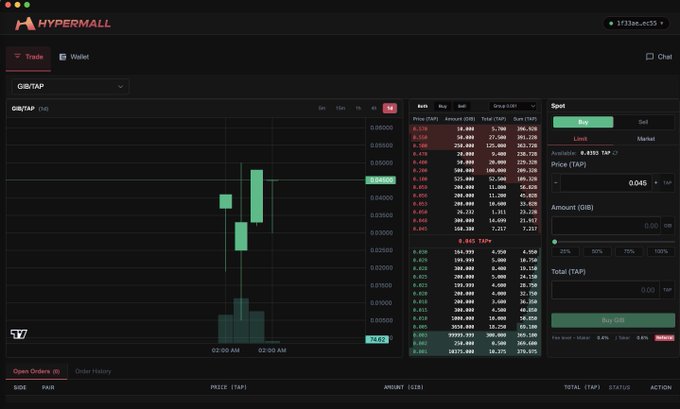Set amount to 50%
The width and height of the screenshot is (680, 409).
pyautogui.click(x=597, y=252)
